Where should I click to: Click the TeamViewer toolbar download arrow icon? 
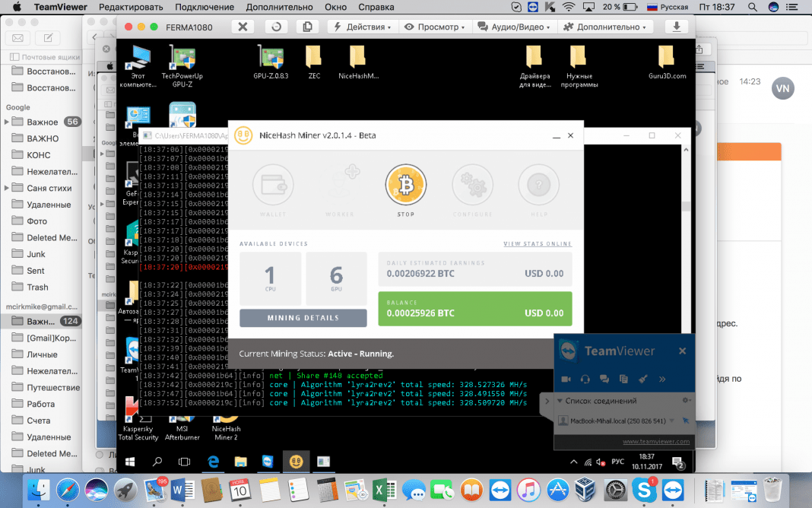[x=676, y=27]
